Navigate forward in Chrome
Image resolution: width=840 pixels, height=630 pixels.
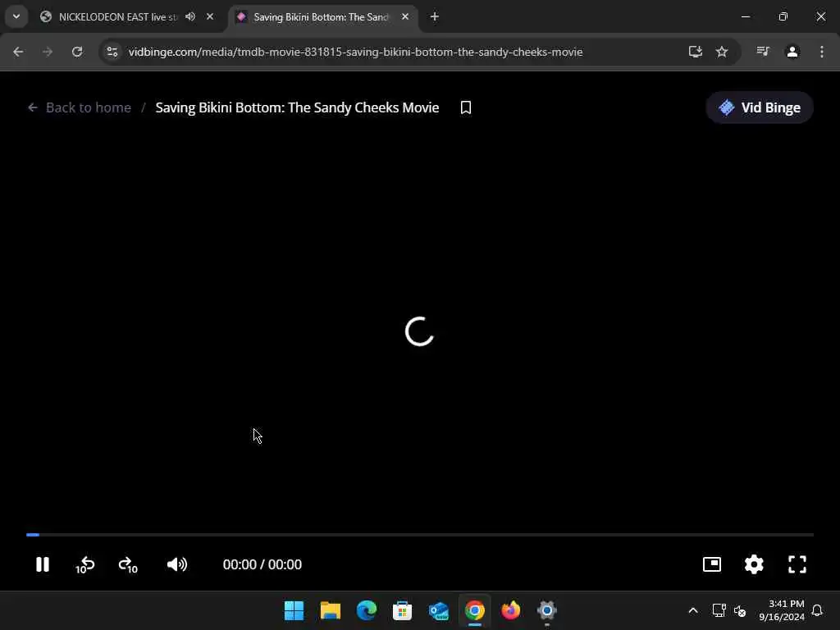(48, 52)
